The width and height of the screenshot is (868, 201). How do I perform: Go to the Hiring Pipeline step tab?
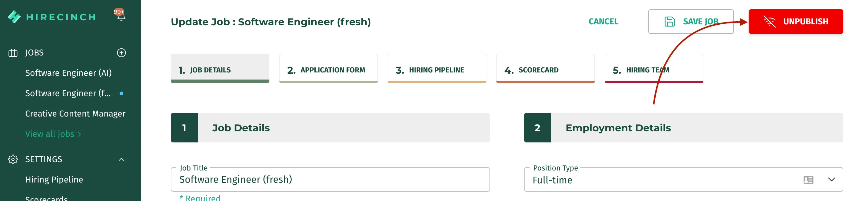click(437, 68)
